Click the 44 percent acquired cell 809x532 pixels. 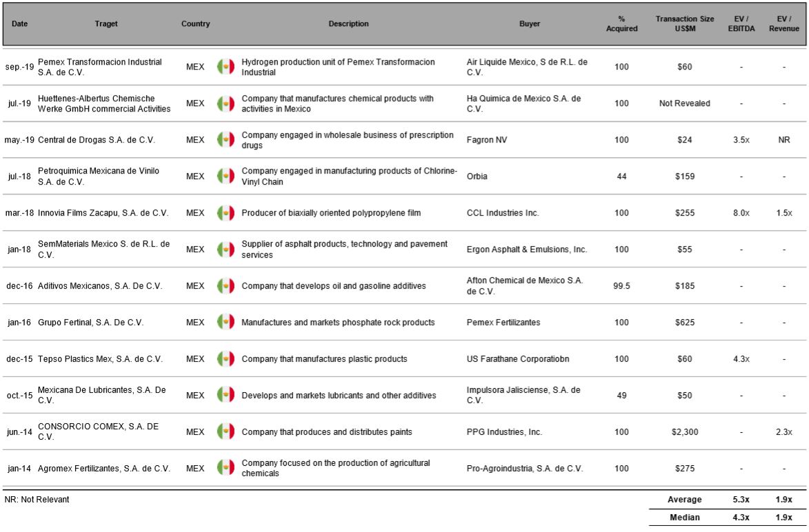(x=621, y=176)
